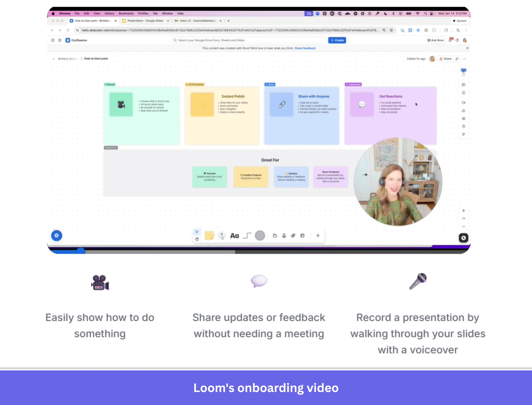Open the templates tool
532x405 pixels.
point(302,235)
